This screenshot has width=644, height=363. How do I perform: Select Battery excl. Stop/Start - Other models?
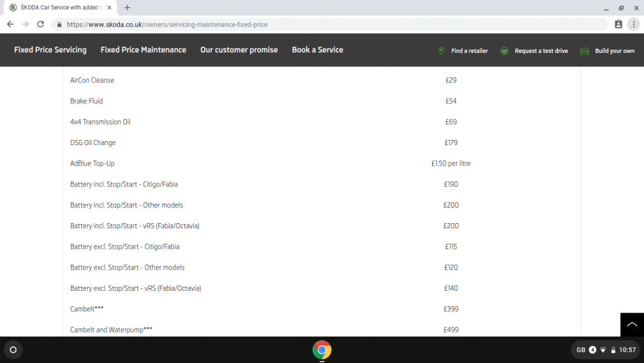[x=128, y=268]
